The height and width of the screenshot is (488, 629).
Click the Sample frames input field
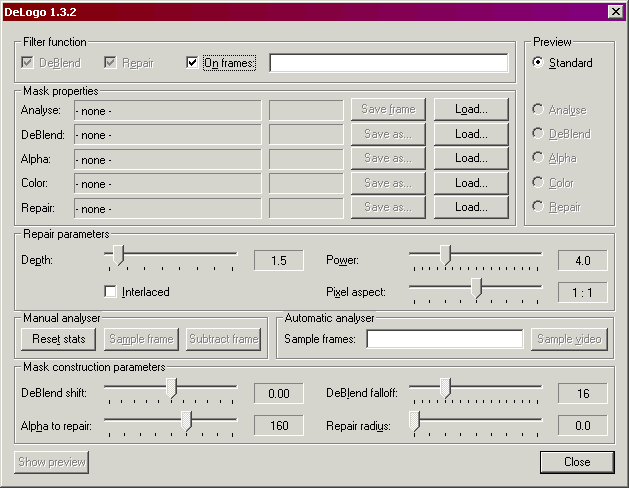[445, 339]
